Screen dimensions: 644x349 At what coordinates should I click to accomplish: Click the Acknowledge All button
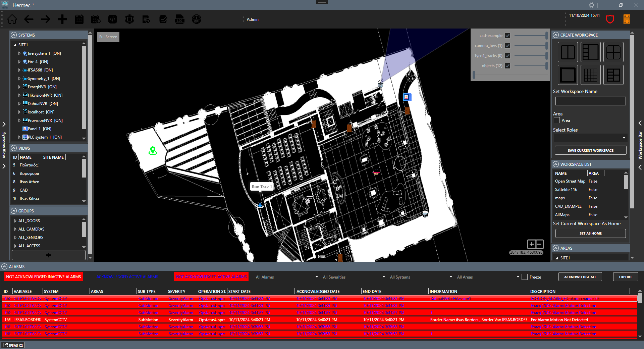(x=580, y=277)
